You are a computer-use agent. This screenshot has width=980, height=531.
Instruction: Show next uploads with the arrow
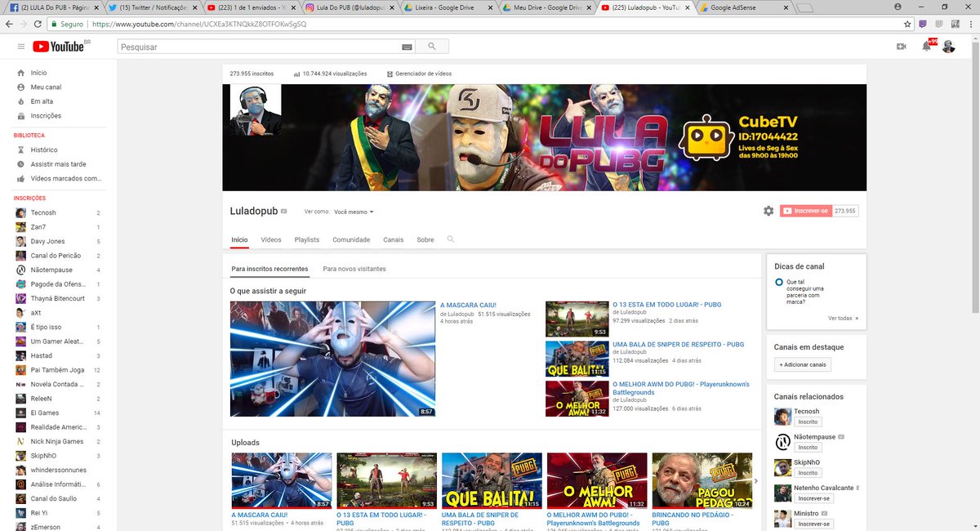[x=755, y=482]
